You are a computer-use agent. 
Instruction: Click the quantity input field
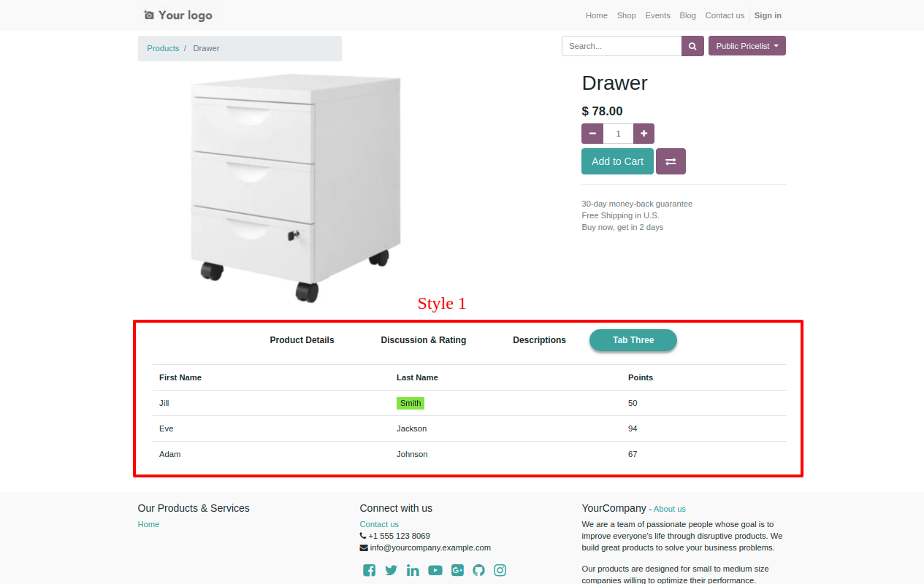618,134
